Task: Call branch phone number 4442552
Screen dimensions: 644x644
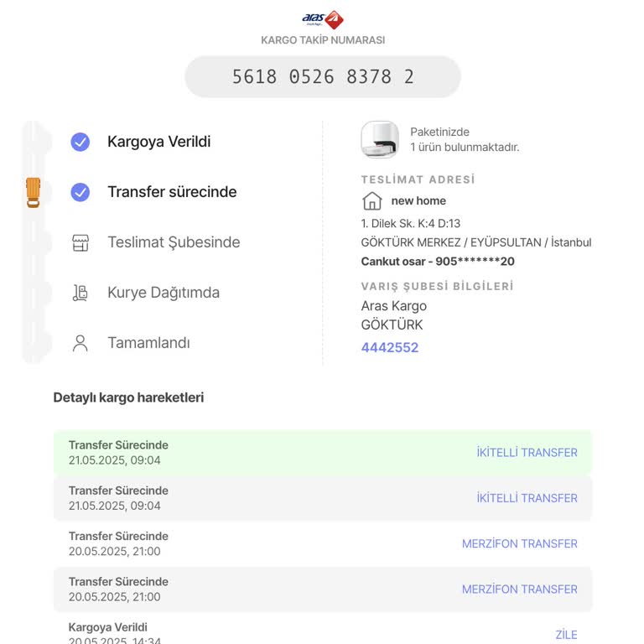Action: 390,347
